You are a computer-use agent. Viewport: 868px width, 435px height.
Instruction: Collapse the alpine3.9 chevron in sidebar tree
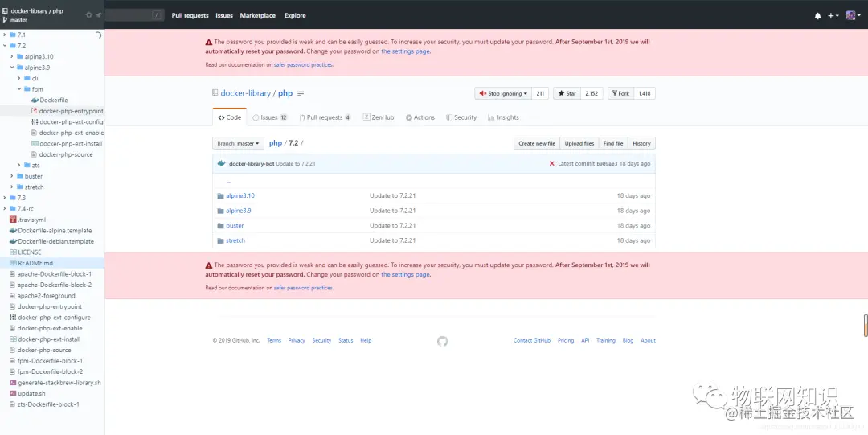click(12, 68)
